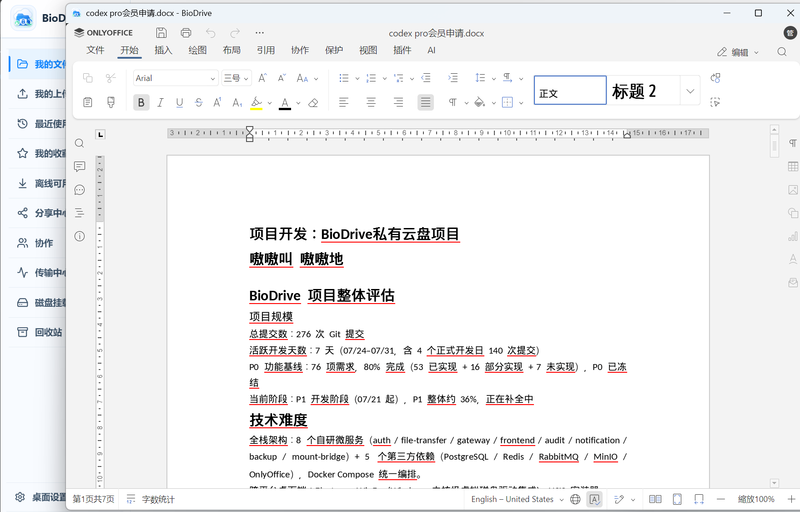Screen dimensions: 800x512
Task: Apply superscript formatting
Action: (x=217, y=103)
